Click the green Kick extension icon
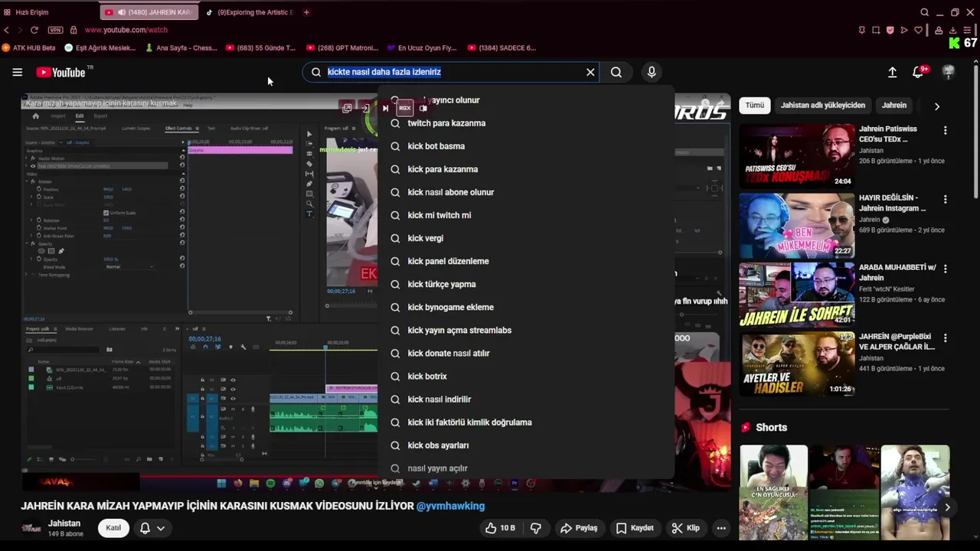Image resolution: width=980 pixels, height=551 pixels. [x=954, y=44]
